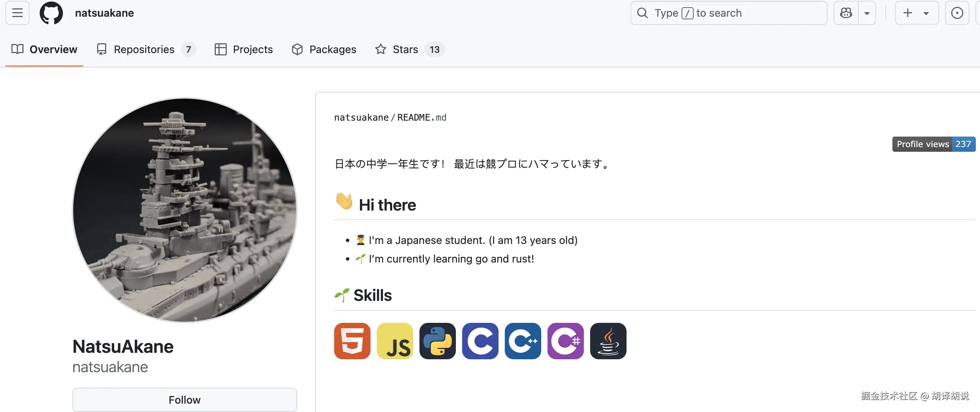980x412 pixels.
Task: Click the Type / to search field
Action: (x=729, y=13)
